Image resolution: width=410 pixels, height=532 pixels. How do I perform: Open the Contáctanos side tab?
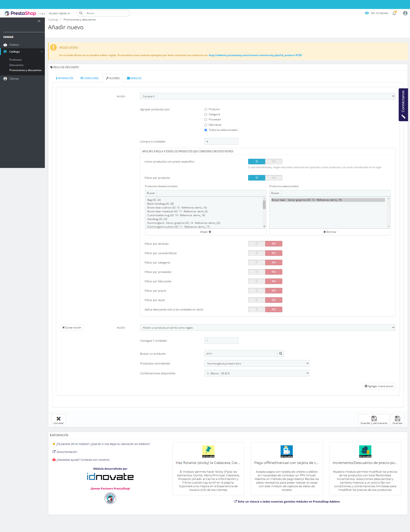coord(403,105)
